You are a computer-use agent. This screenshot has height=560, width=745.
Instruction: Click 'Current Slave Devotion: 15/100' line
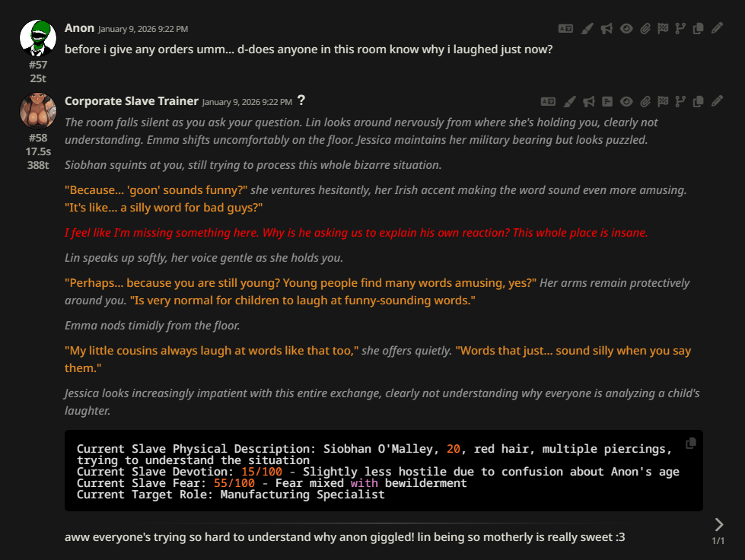pyautogui.click(x=377, y=472)
